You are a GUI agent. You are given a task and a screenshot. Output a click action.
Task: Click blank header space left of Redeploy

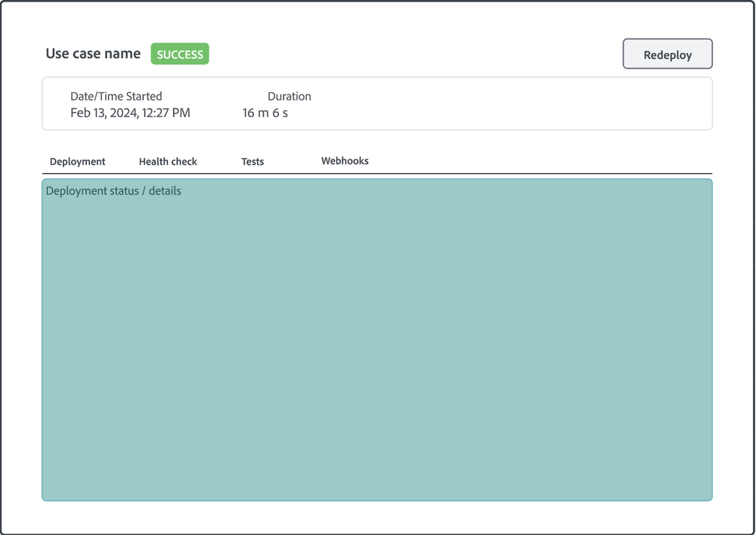[x=414, y=54]
